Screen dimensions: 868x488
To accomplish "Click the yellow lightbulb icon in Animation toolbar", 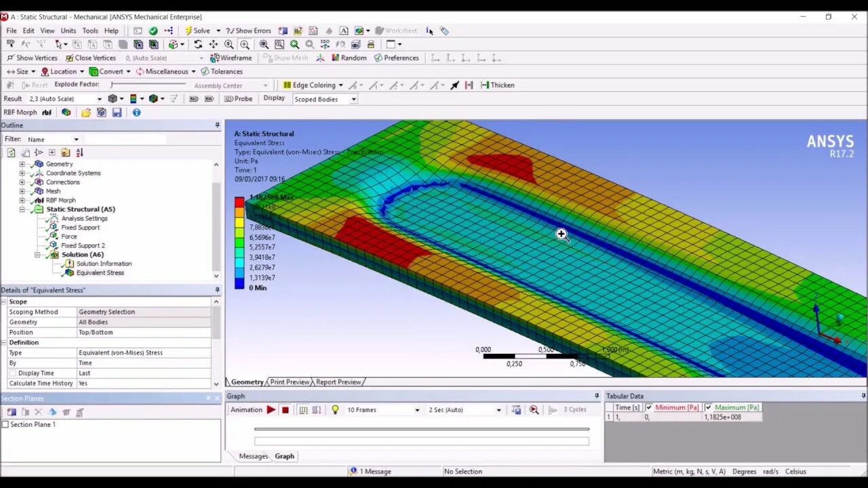I will click(335, 409).
